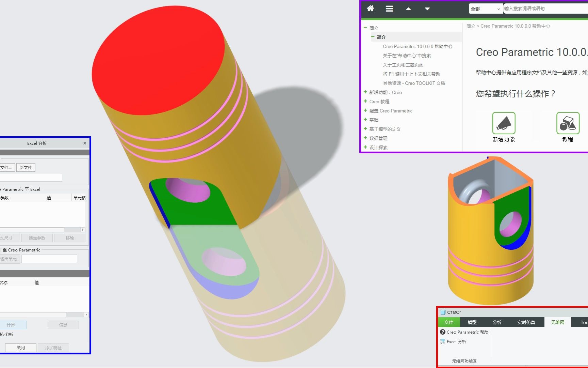The image size is (588, 368).
Task: Expand the 基于模型的定义 tree node
Action: click(365, 129)
